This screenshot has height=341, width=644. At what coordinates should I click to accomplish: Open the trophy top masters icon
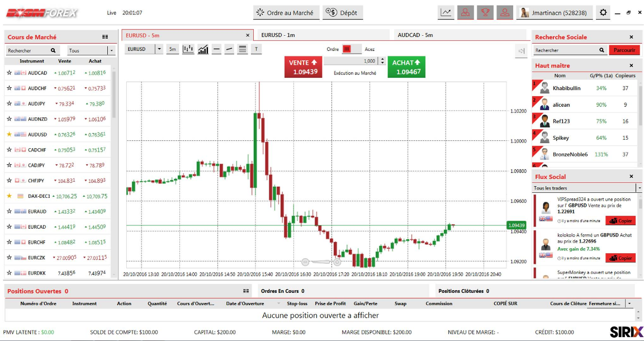tap(485, 13)
